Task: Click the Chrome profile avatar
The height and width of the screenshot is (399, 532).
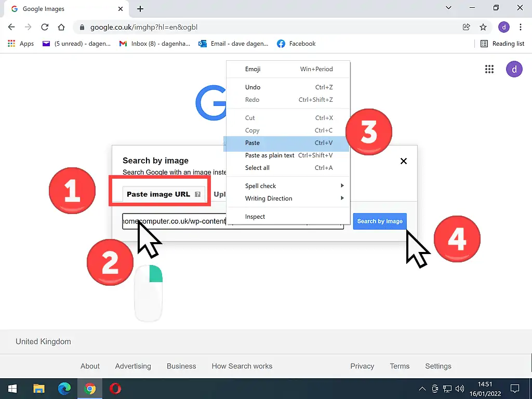Action: click(x=504, y=27)
